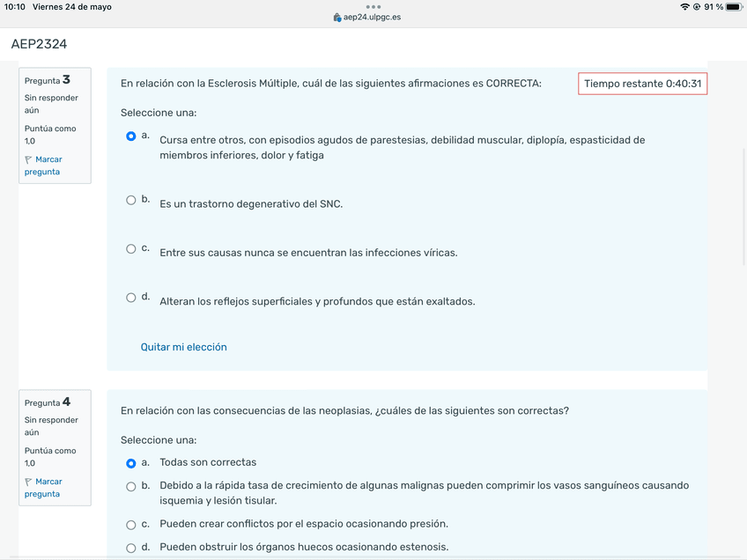Tap the aep24.ulpgc.es address bar

pyautogui.click(x=372, y=17)
